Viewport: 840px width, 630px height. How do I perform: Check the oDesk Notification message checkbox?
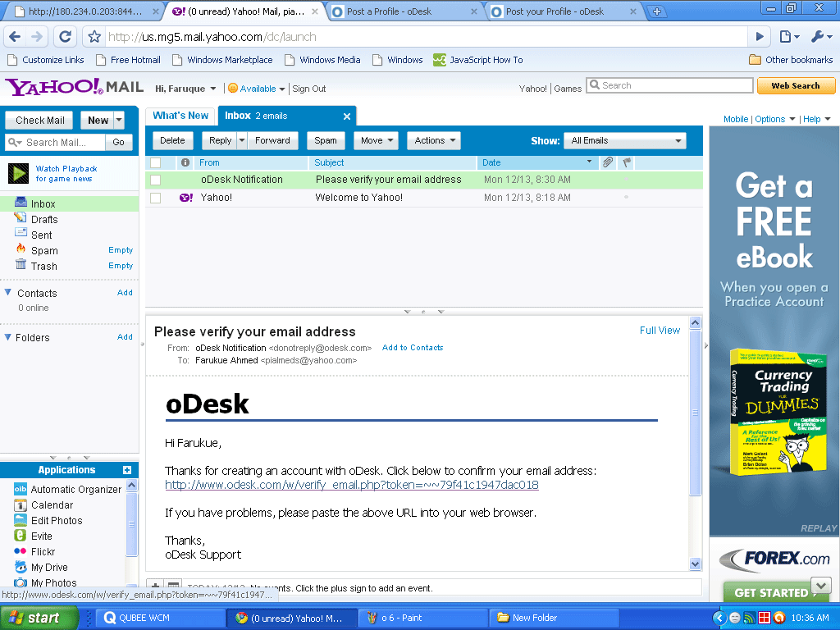click(x=154, y=180)
